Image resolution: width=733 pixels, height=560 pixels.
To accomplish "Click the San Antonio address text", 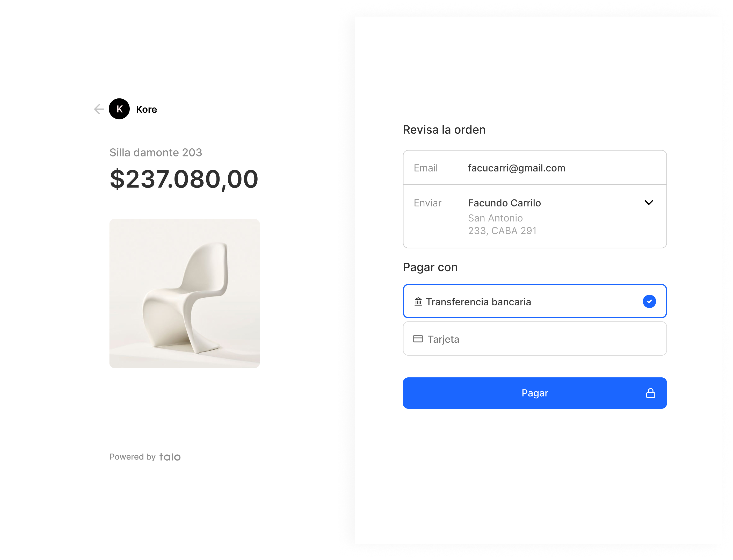I will [x=495, y=218].
